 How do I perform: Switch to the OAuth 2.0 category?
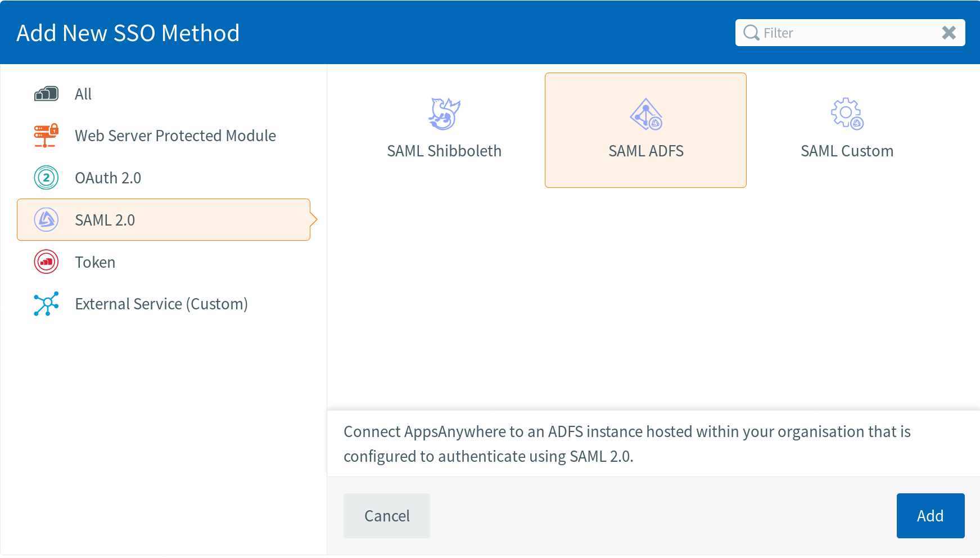click(108, 178)
